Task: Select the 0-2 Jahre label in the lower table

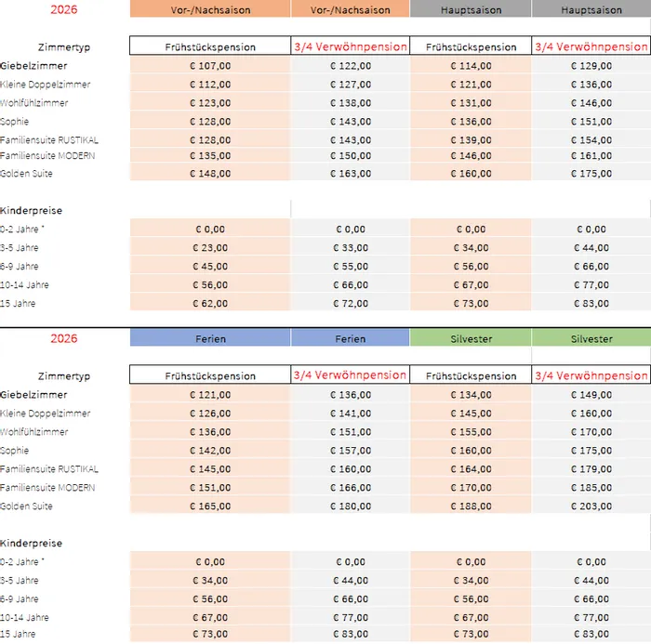Action: tap(23, 562)
